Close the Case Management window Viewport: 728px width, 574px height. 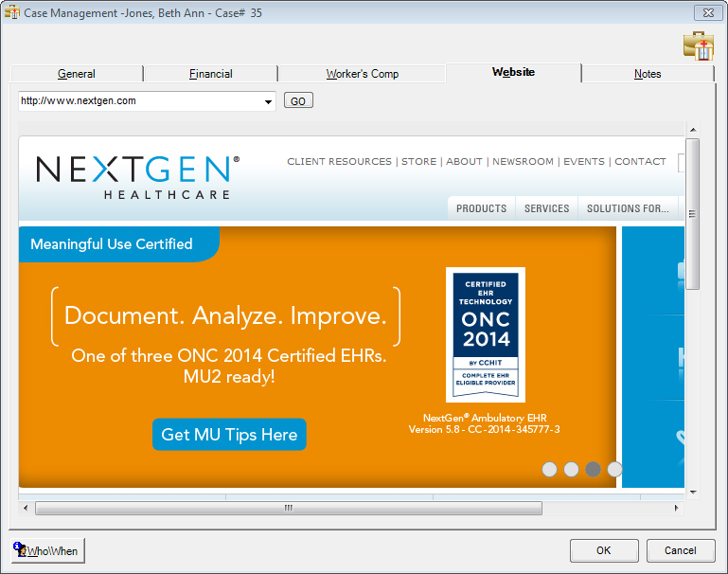coord(708,13)
